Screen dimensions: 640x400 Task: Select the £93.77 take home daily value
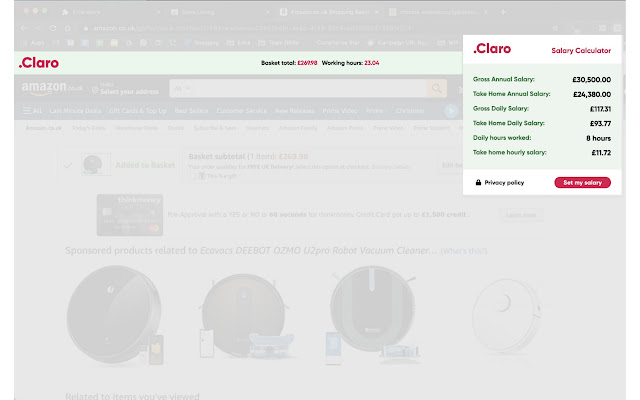600,123
